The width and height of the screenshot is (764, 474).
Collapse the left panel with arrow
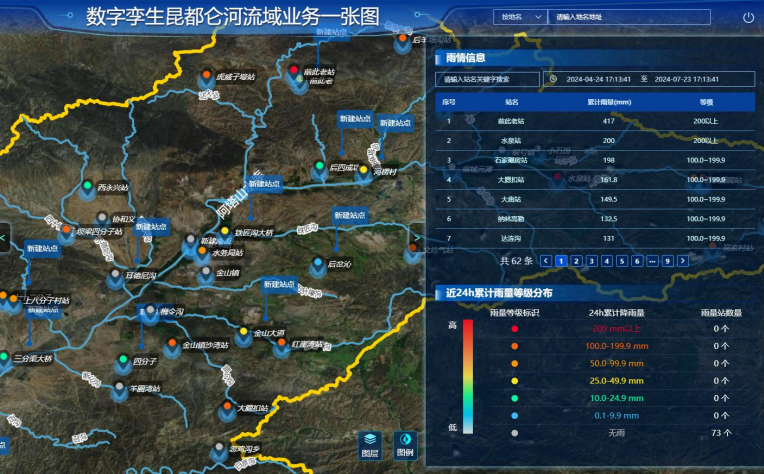5,237
